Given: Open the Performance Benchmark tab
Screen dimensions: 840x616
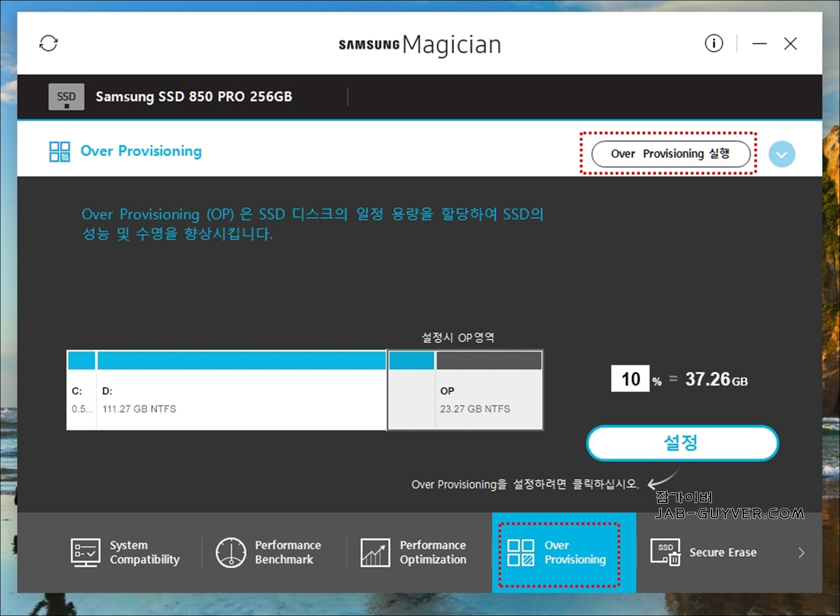Looking at the screenshot, I should tap(268, 553).
